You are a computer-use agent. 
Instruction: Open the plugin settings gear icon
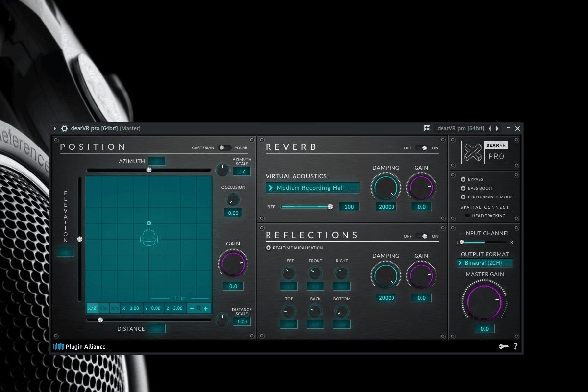(x=64, y=128)
